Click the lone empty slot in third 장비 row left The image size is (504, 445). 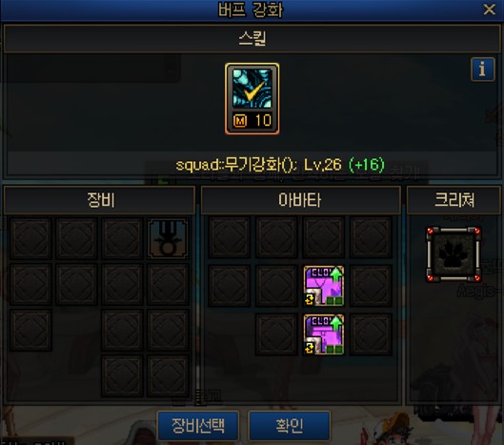click(30, 330)
